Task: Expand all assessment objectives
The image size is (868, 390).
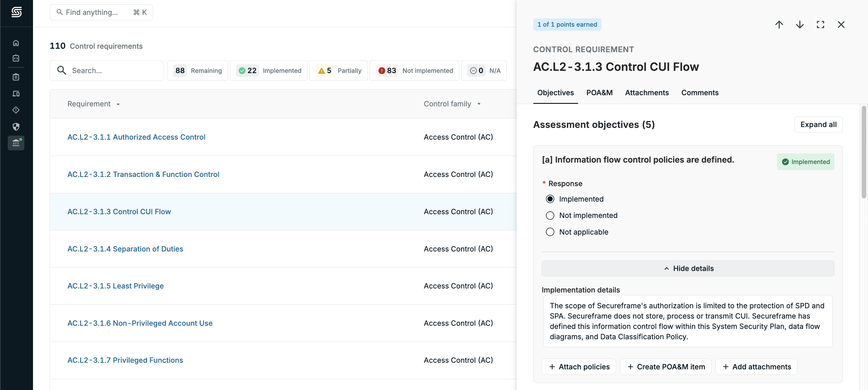Action: pos(818,124)
